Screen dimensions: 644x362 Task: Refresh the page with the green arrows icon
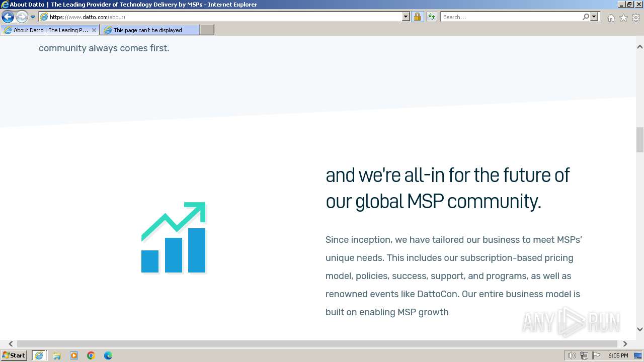tap(431, 17)
